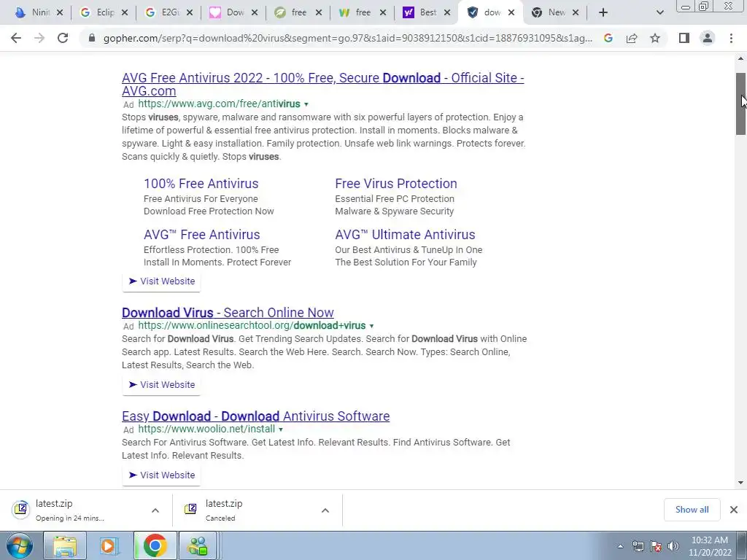Image resolution: width=747 pixels, height=560 pixels.
Task: Go back to the previous page
Action: click(16, 38)
